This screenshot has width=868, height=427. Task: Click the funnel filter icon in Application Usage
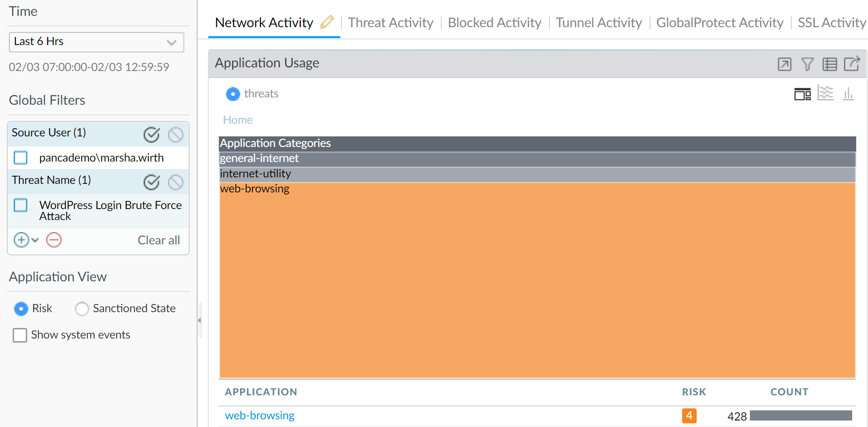807,64
